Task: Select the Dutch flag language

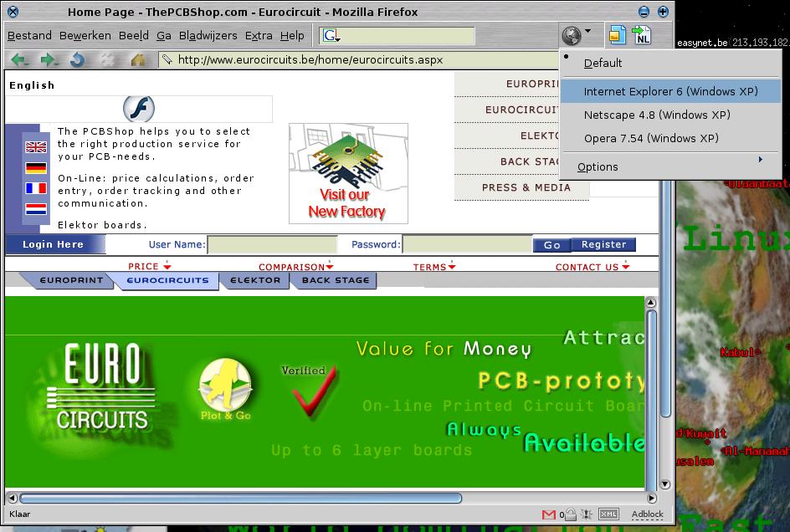Action: pyautogui.click(x=36, y=208)
